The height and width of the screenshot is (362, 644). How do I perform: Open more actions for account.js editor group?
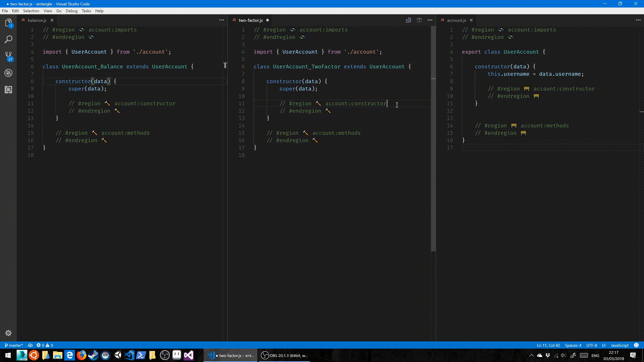click(x=638, y=20)
